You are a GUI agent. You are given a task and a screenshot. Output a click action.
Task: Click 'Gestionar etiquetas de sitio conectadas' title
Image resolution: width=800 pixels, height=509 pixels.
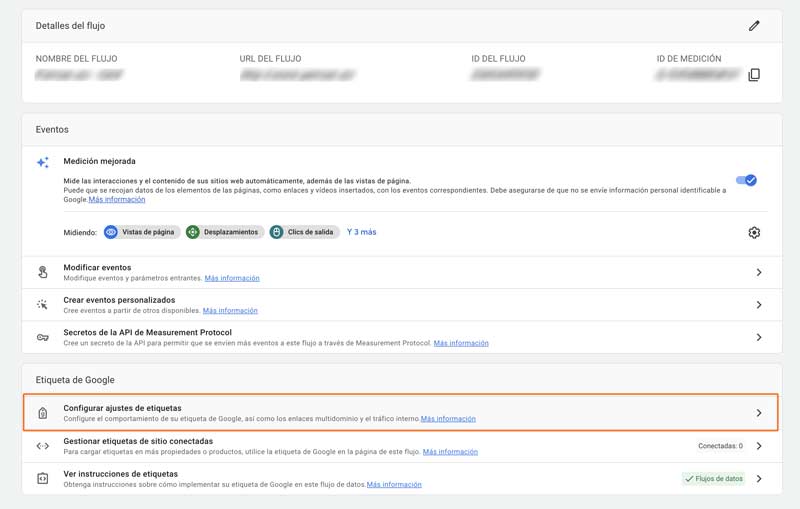tap(138, 441)
